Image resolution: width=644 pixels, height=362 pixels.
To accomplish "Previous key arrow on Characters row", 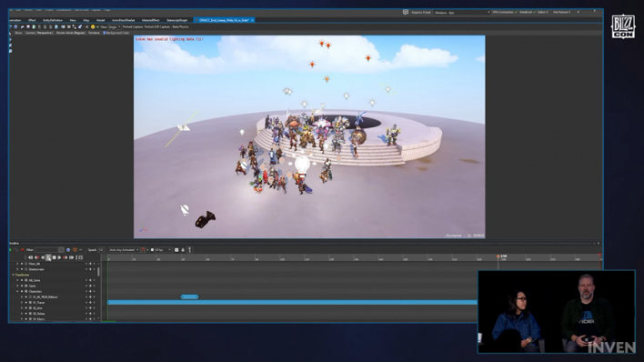I will [86, 291].
